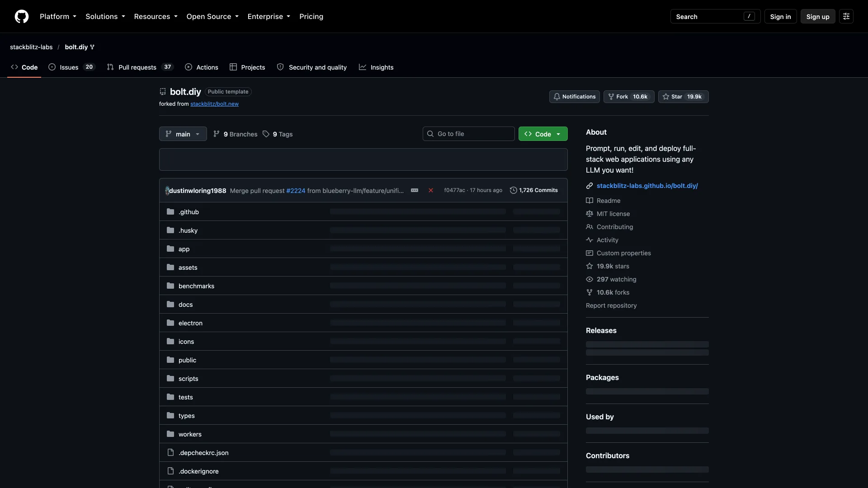Screen dimensions: 868x488
Task: Open the .depcheckrc.json file
Action: coord(203,453)
